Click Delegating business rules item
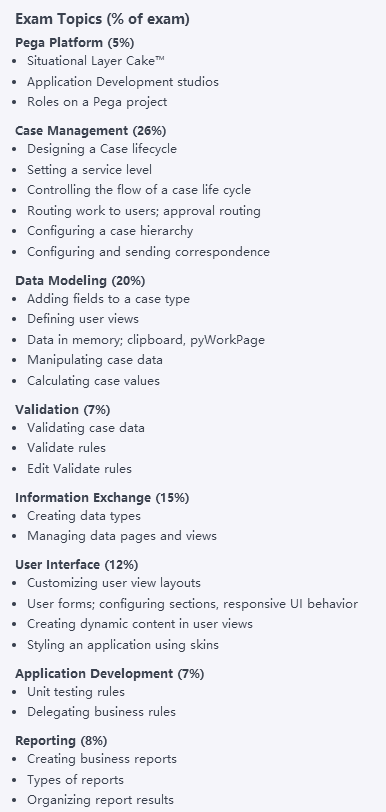The image size is (386, 812). [x=101, y=712]
